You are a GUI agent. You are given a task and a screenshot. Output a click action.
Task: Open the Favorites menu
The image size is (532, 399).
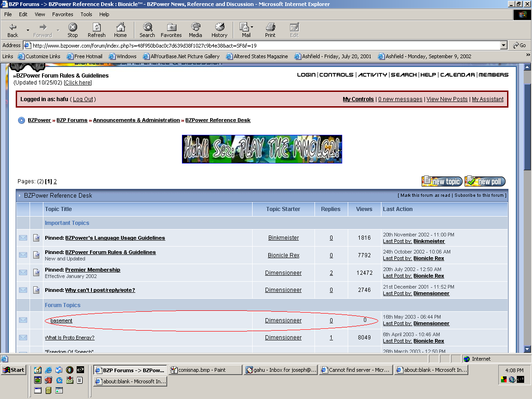click(62, 14)
